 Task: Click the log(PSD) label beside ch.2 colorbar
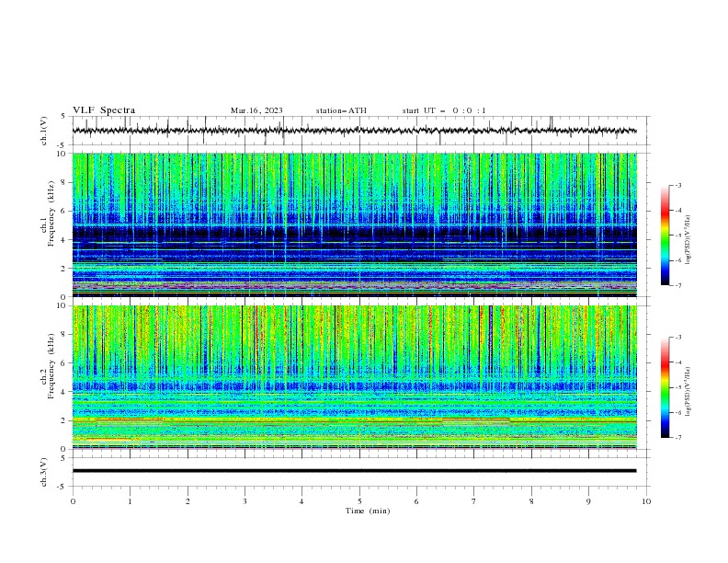pos(688,392)
